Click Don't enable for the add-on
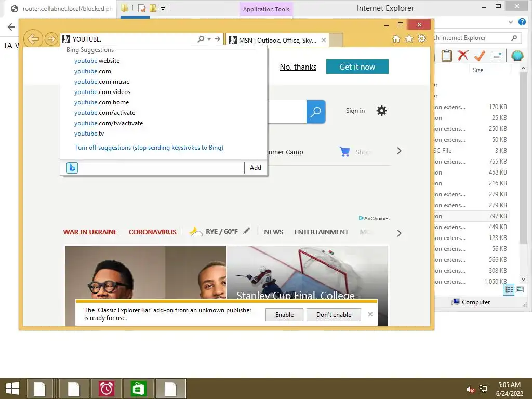532x399 pixels. coord(334,314)
